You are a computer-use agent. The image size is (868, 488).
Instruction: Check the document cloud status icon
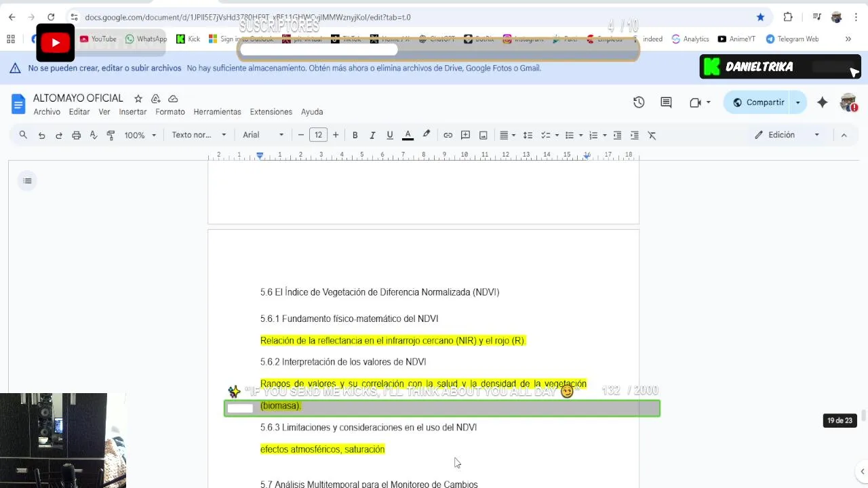point(173,98)
